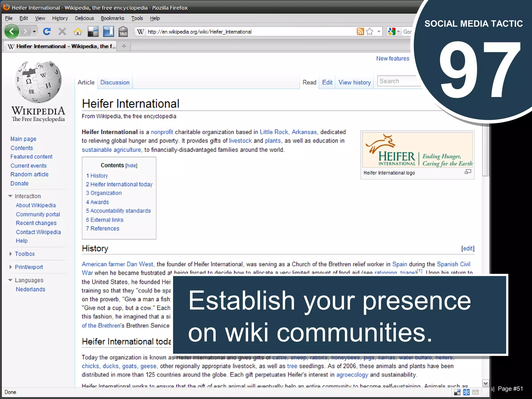
Task: Open the View history tab
Action: (355, 82)
